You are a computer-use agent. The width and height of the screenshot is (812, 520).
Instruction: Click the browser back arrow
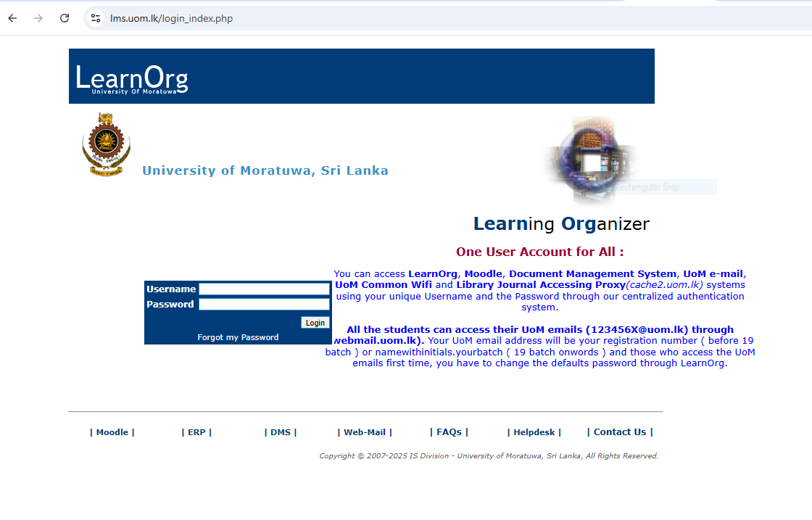(x=12, y=18)
